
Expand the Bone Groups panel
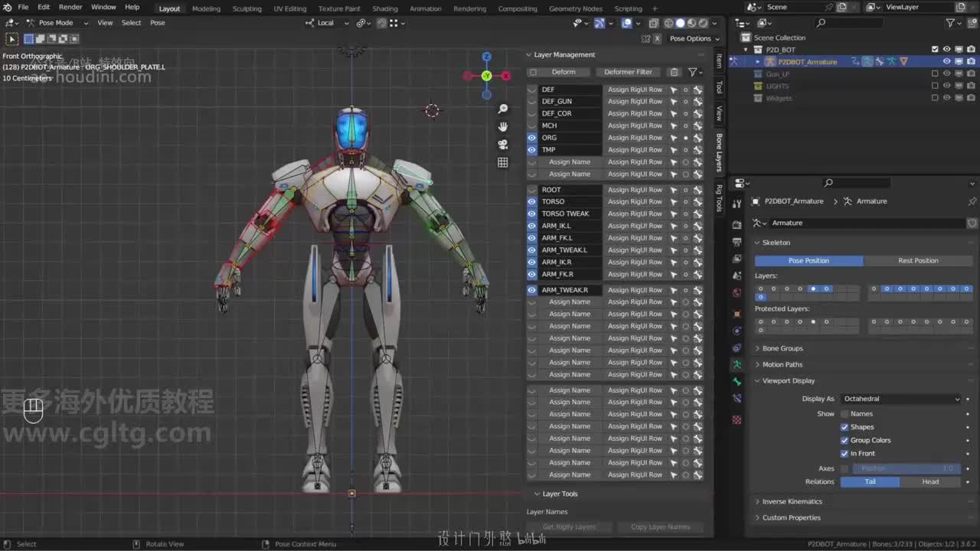(782, 348)
